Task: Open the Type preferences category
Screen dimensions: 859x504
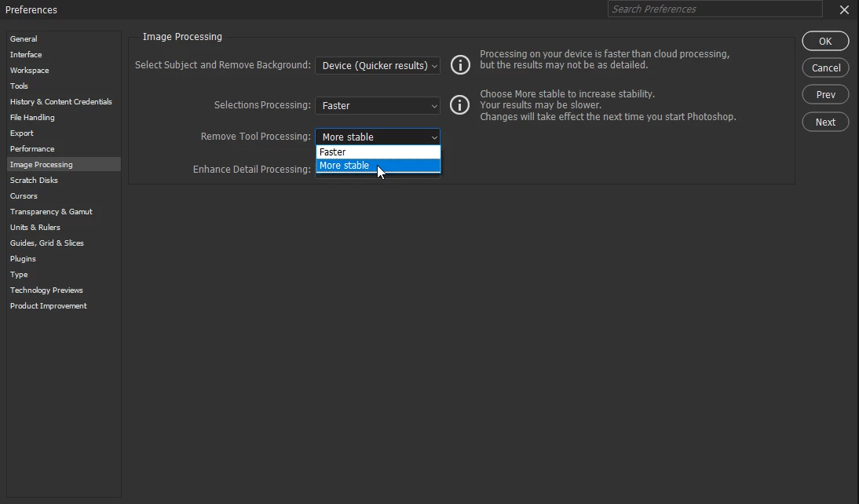Action: click(64, 275)
